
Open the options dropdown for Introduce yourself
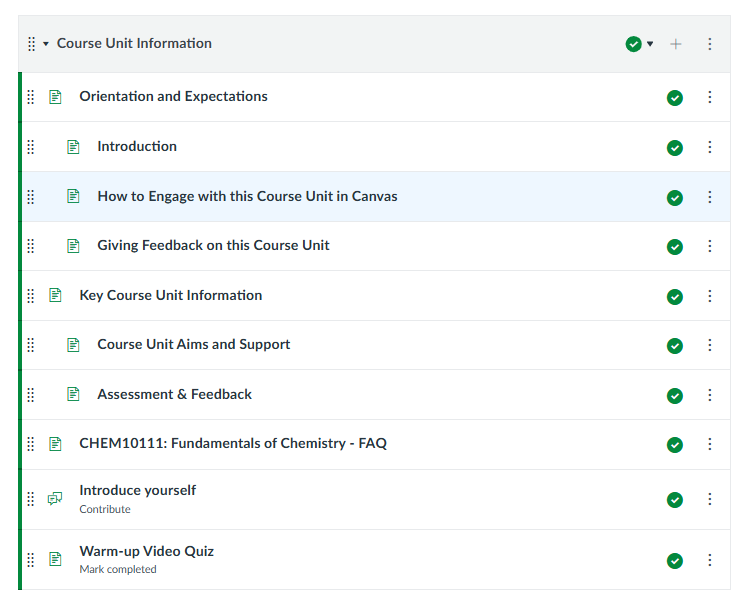(x=709, y=499)
